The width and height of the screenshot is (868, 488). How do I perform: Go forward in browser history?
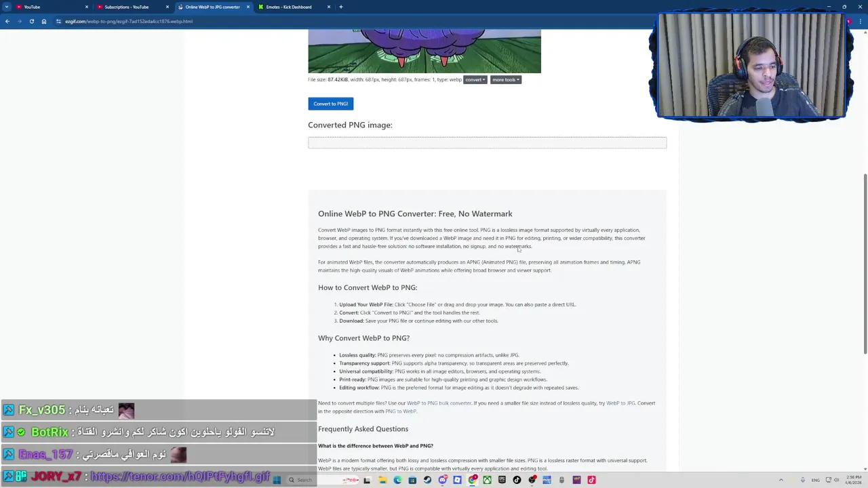click(x=19, y=21)
